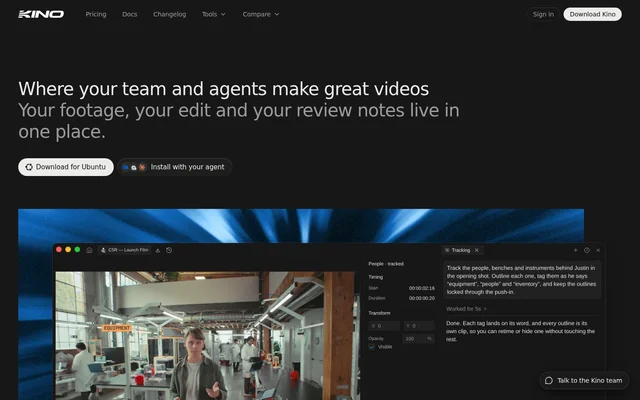Screen dimensions: 640x400
Task: Click the export download icon beside project title
Action: coord(158,250)
